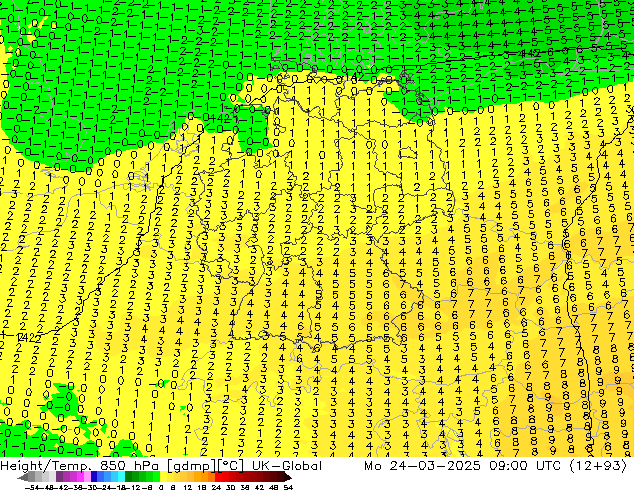Click the '24' legend scale value
634x490 pixels.
pos(216,487)
